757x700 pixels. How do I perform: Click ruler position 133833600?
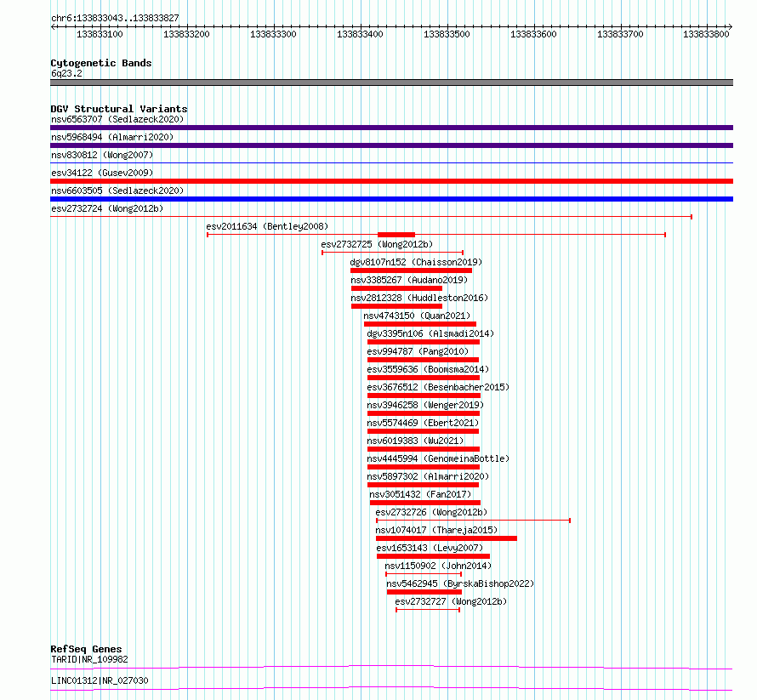tap(533, 34)
